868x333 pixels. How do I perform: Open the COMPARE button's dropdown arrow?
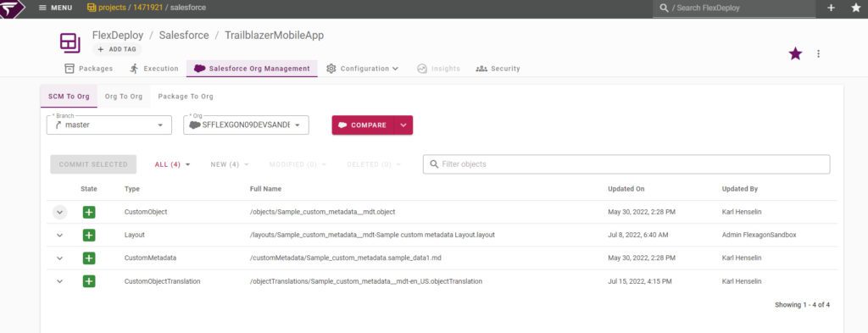tap(403, 125)
